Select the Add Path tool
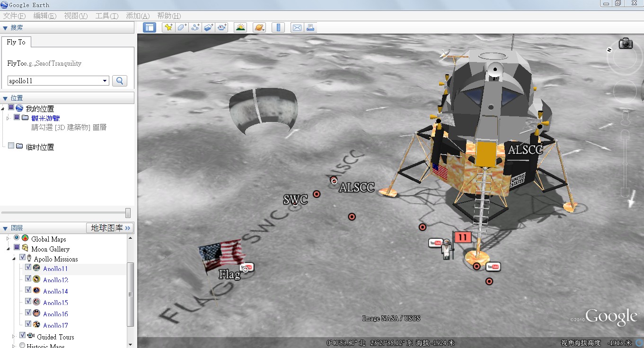The width and height of the screenshot is (644, 348). (195, 27)
